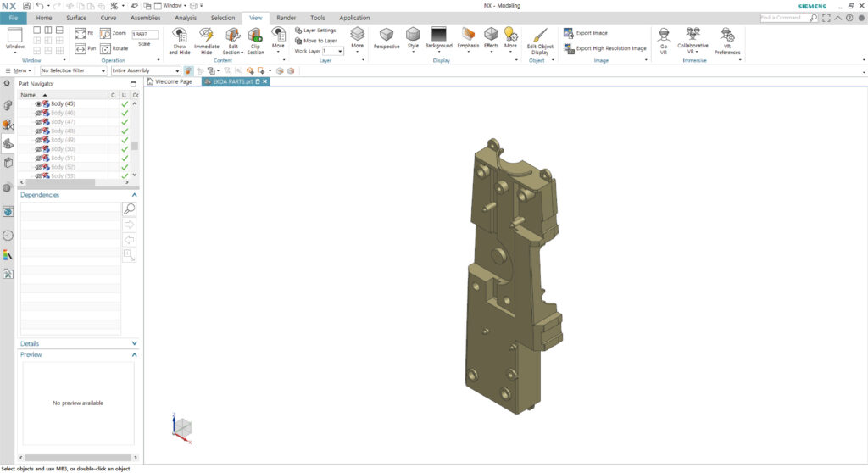Open the Render ribbon tab

click(287, 18)
